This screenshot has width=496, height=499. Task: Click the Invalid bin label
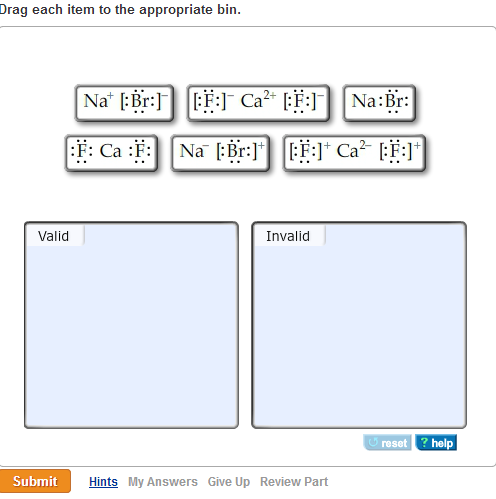point(288,236)
